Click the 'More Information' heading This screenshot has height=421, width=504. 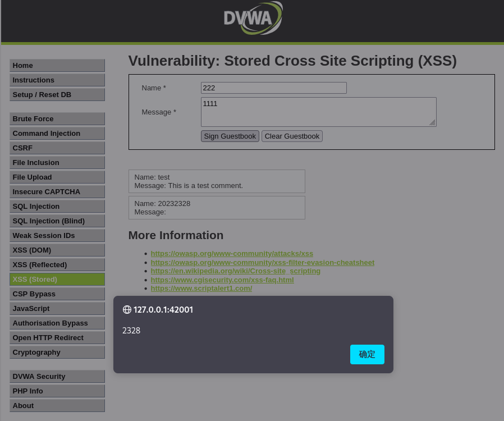[x=176, y=235]
